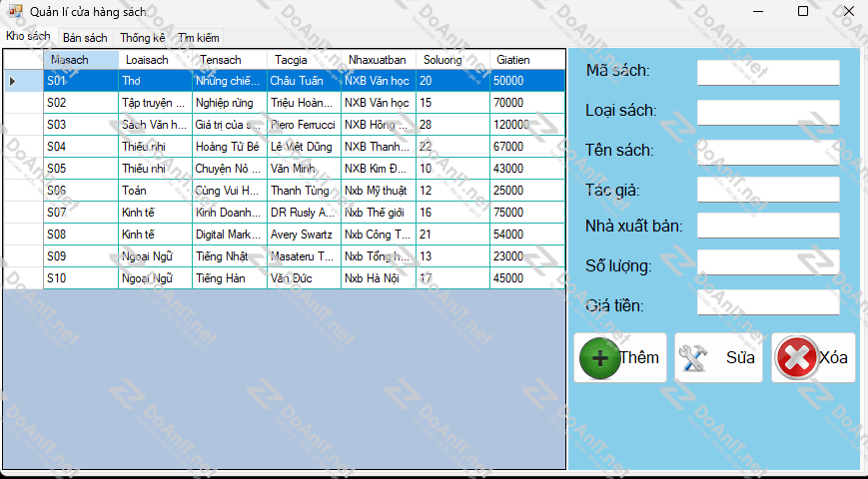Click the wrench Sửa tools icon
Image resolution: width=868 pixels, height=479 pixels.
(x=693, y=358)
